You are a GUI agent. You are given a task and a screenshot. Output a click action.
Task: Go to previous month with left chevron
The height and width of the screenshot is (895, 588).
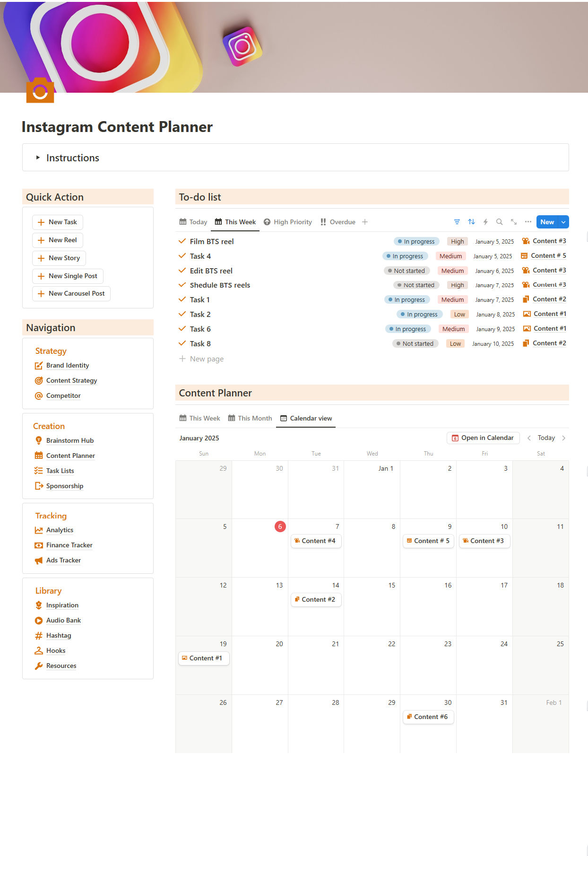click(529, 438)
